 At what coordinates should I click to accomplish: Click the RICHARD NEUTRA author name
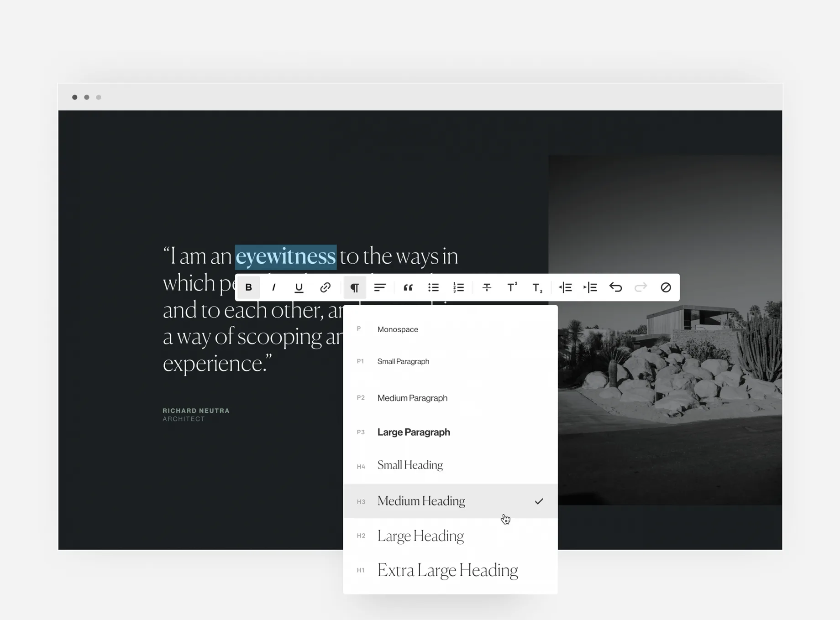coord(196,411)
